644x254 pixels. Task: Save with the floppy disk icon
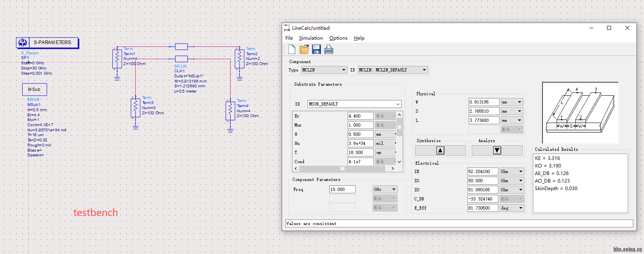click(316, 49)
